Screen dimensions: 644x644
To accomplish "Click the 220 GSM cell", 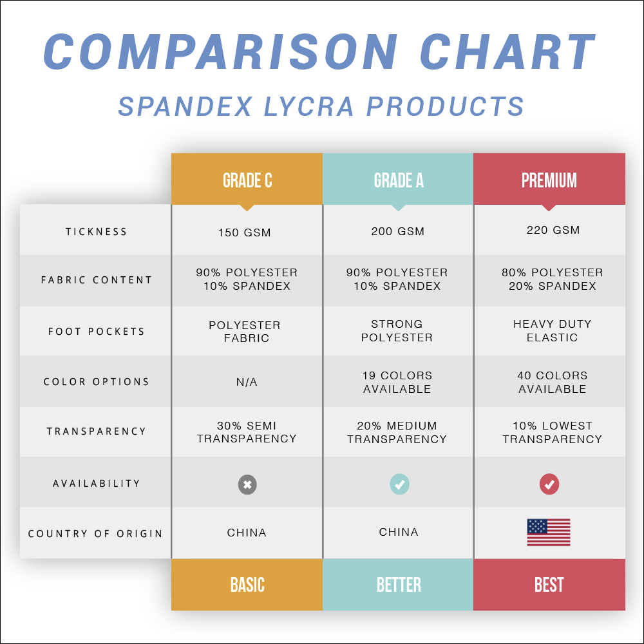I will (553, 230).
